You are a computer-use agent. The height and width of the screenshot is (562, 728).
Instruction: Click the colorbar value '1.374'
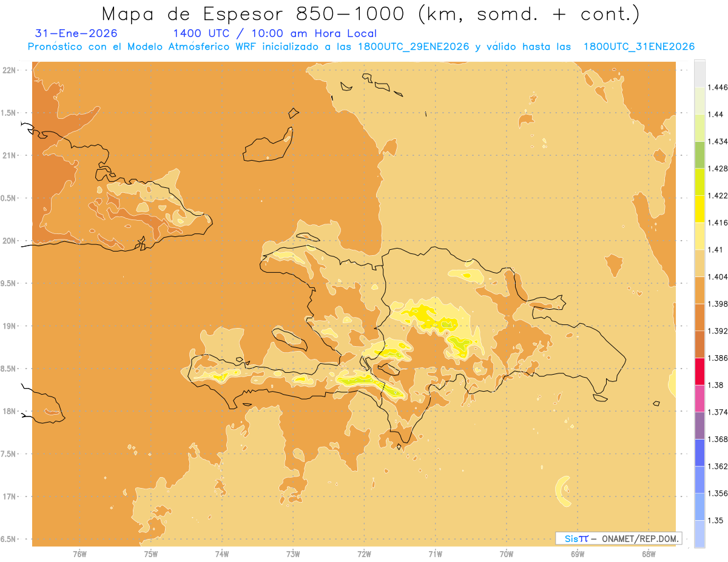click(718, 412)
